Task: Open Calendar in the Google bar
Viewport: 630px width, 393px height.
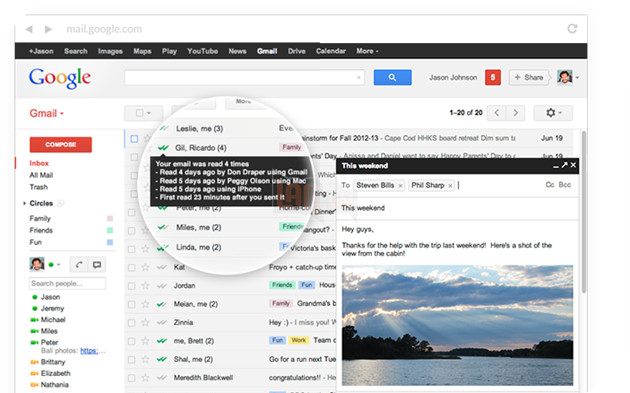Action: point(331,51)
